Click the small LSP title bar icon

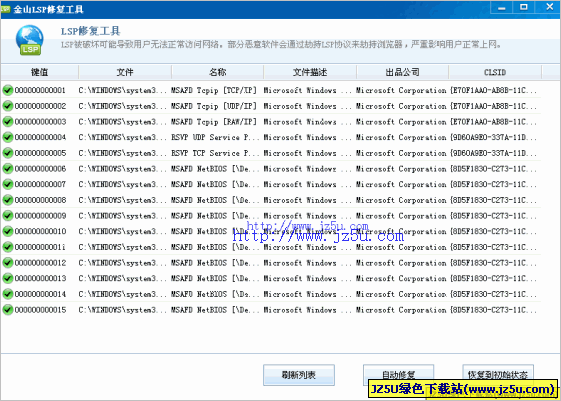pyautogui.click(x=5, y=9)
